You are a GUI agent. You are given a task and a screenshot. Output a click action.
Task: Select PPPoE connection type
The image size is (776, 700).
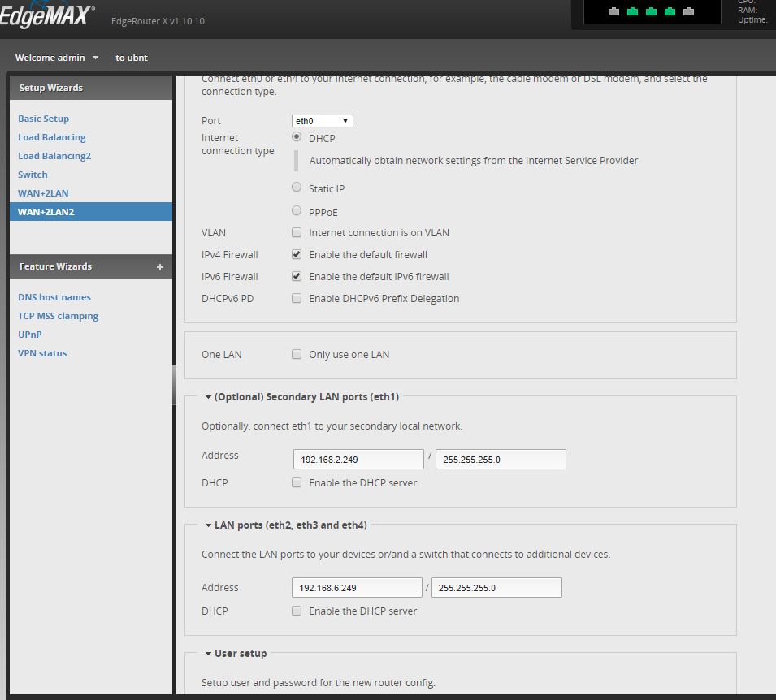pos(297,211)
